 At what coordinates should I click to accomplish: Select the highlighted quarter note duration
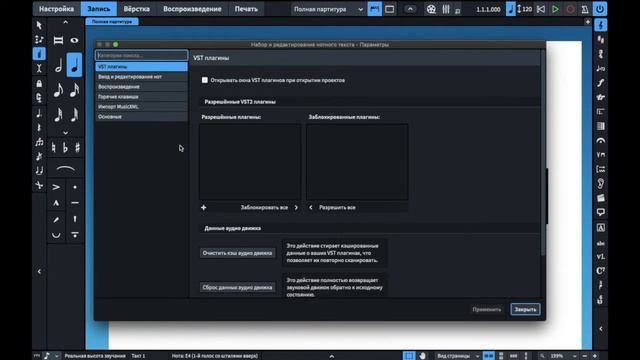click(74, 65)
